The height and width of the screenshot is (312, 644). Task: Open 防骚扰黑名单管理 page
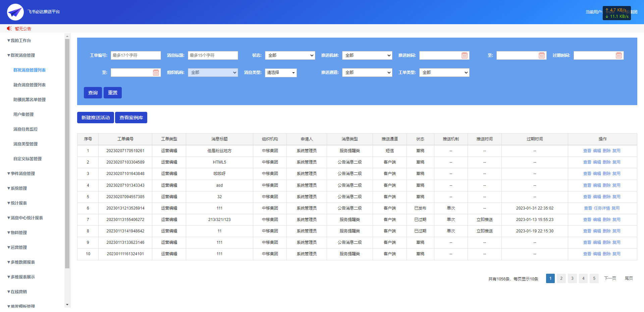point(30,100)
